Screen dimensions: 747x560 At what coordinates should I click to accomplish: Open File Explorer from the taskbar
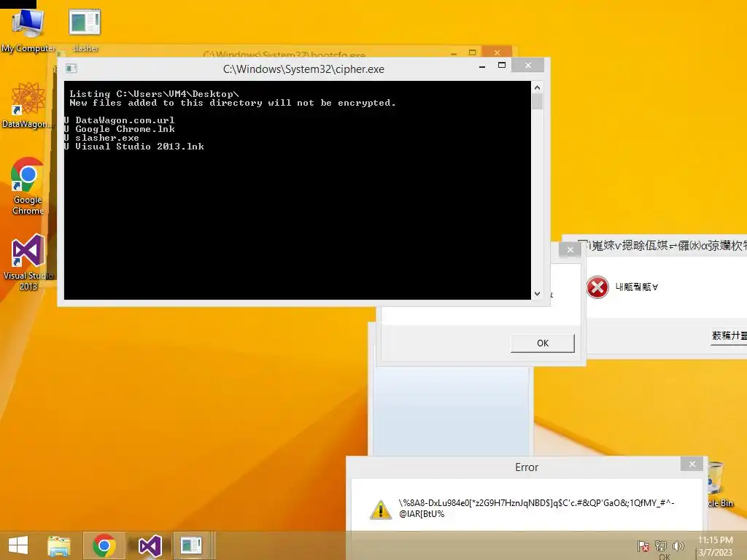(x=58, y=545)
